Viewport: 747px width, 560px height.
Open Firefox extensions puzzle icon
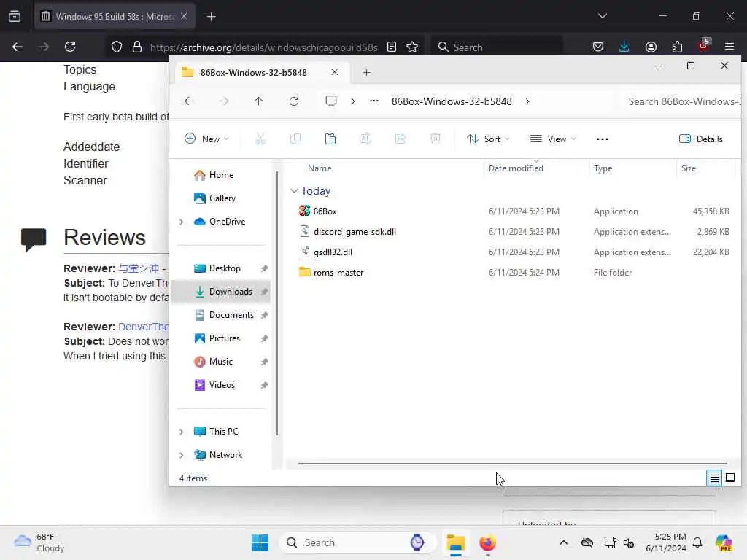[677, 47]
